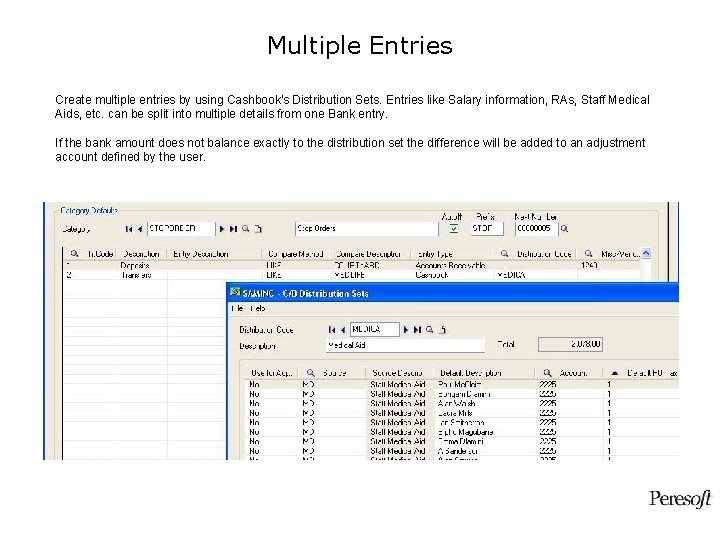The height and width of the screenshot is (540, 720).
Task: Open Help menu in Distribution Sets
Action: pyautogui.click(x=258, y=309)
